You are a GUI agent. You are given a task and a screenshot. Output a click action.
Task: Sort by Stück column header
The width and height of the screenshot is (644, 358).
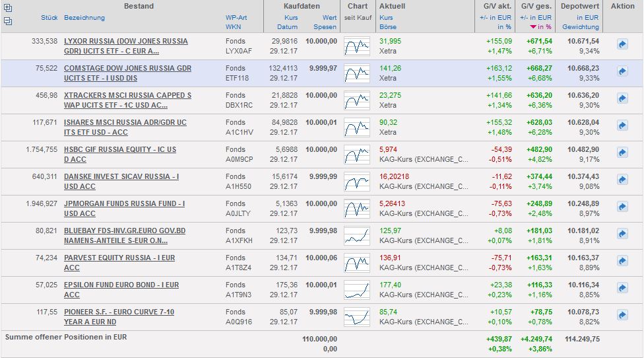coord(49,17)
